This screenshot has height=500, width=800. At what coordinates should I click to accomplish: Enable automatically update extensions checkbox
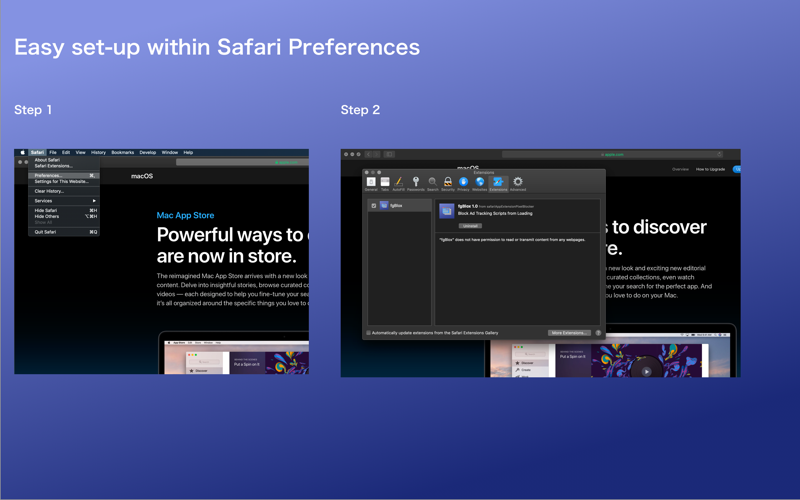point(368,333)
